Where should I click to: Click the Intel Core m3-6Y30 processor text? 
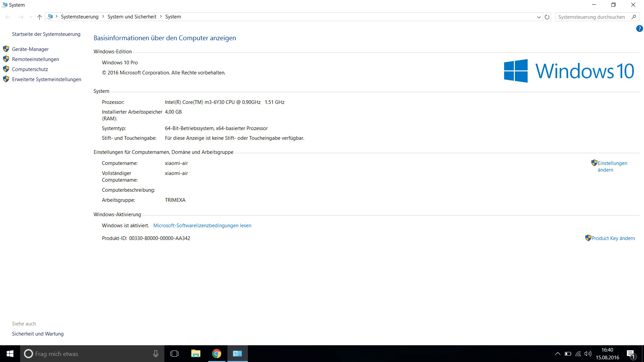pos(225,102)
